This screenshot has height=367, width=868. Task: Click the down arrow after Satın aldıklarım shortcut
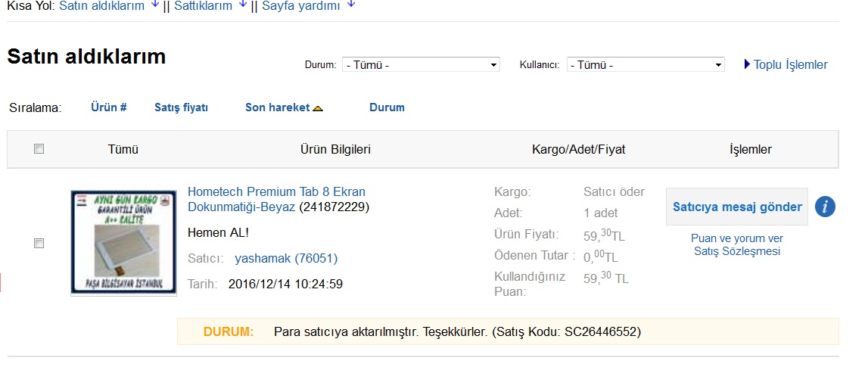point(155,5)
